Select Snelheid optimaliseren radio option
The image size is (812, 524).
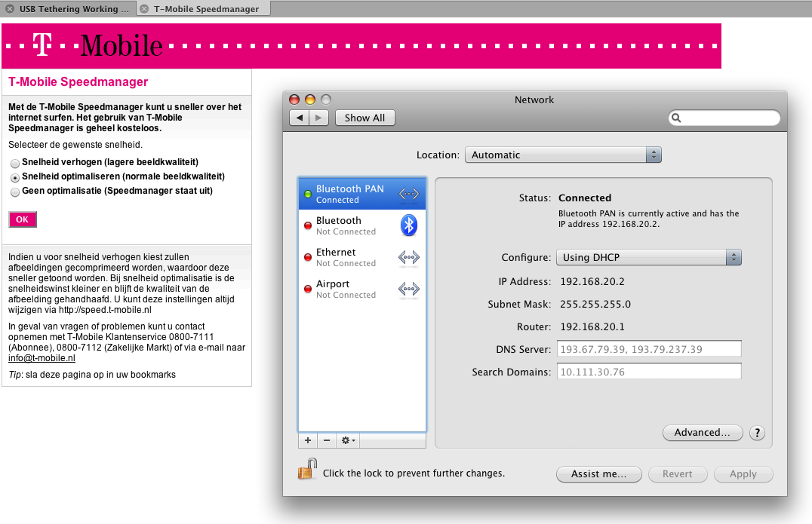point(15,177)
